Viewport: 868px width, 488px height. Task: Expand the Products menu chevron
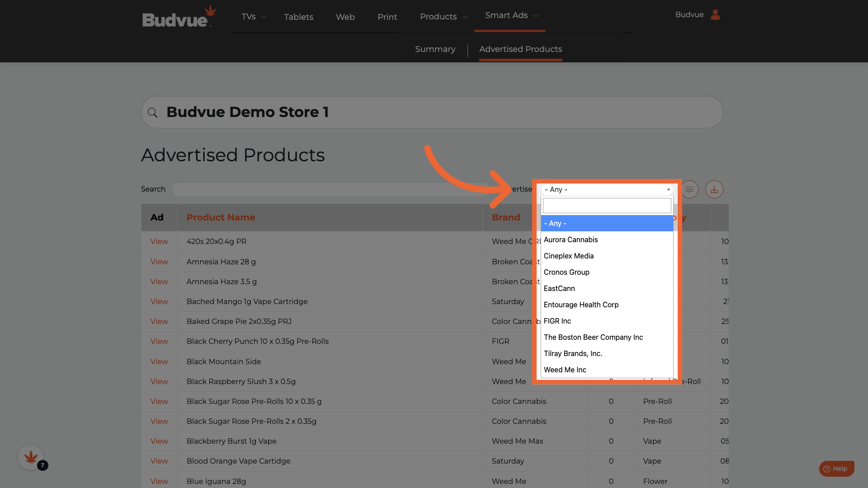465,17
